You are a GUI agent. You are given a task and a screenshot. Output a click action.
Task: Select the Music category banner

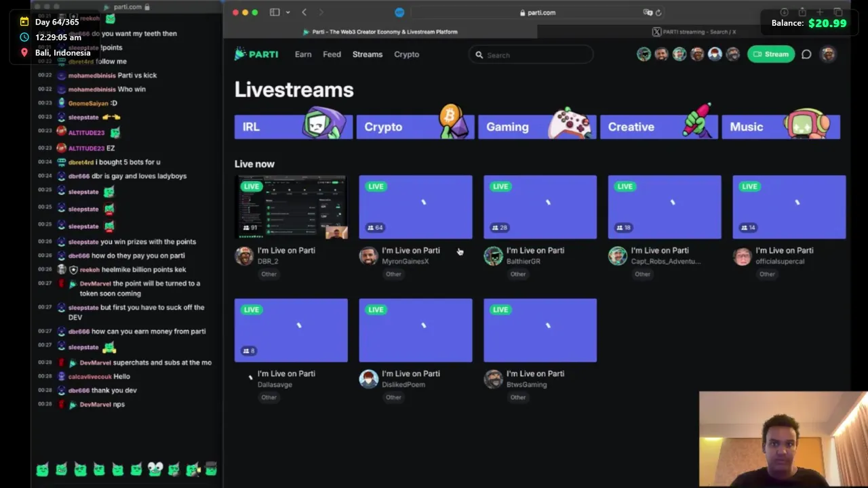(x=781, y=127)
